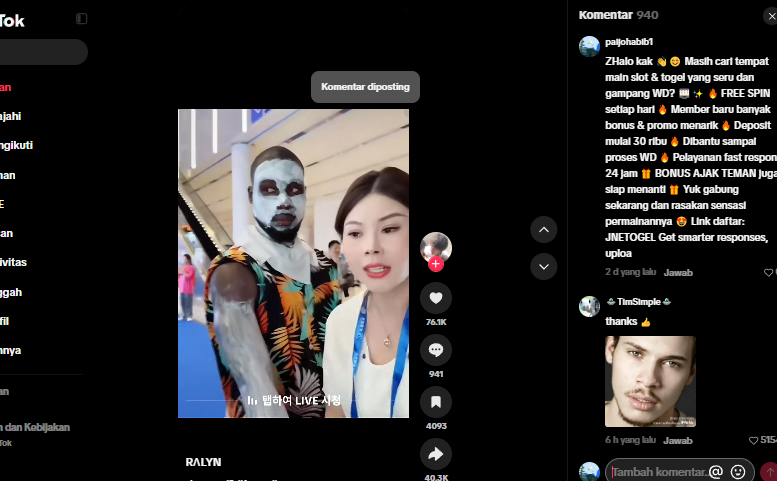Click the 'dan Kebijakan' footer link

(x=35, y=428)
